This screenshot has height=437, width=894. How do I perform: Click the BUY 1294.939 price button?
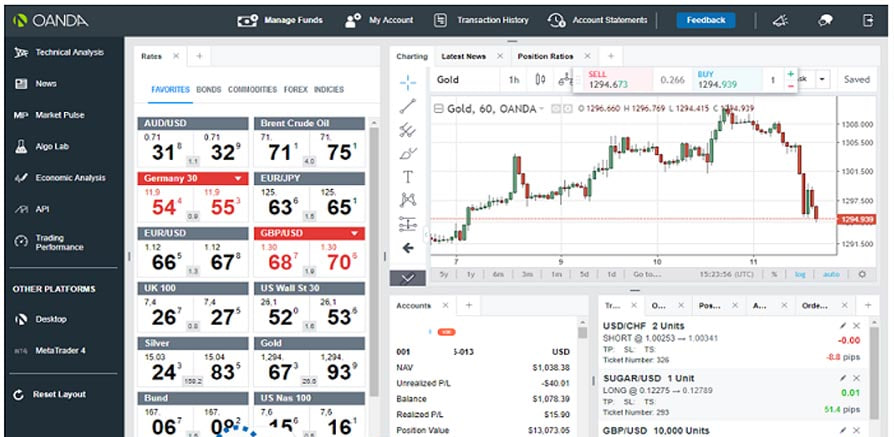pyautogui.click(x=728, y=79)
